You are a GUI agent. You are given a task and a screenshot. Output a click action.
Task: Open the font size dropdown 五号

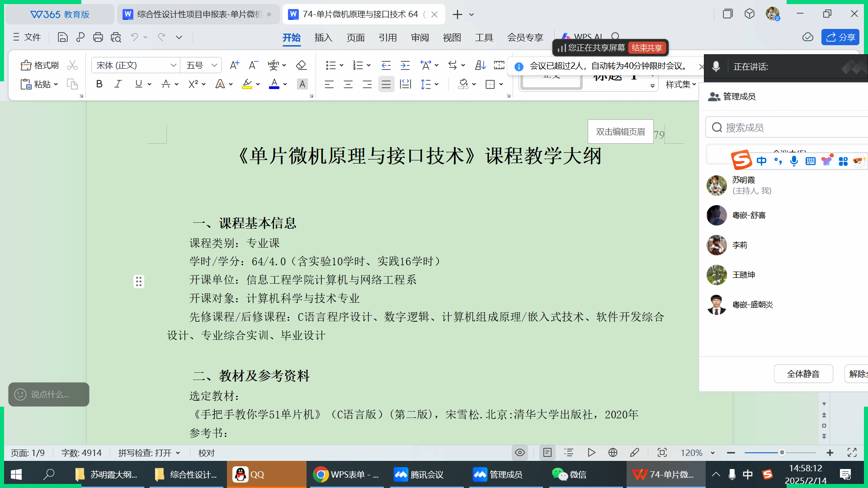pos(214,66)
